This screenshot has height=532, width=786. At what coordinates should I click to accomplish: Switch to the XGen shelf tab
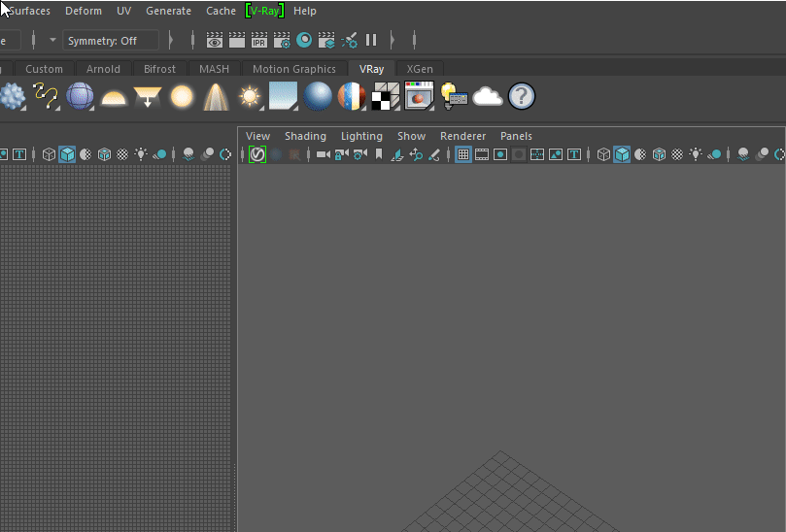pos(420,69)
